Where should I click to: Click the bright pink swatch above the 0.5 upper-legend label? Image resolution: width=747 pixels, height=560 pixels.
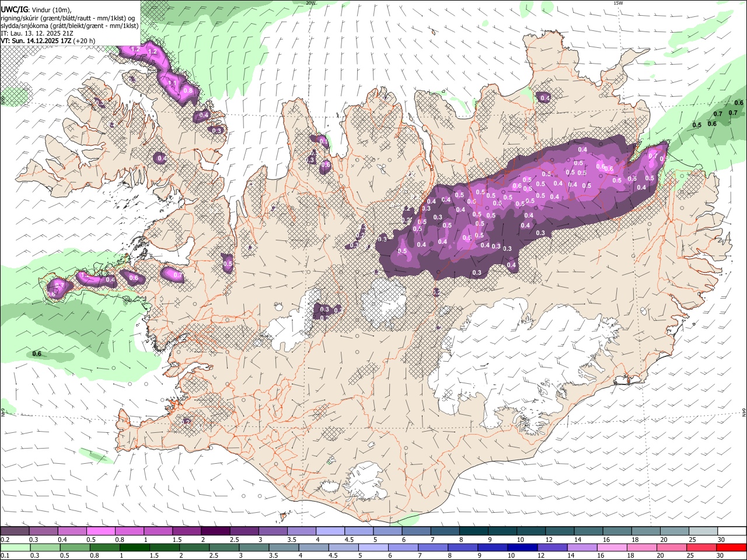(x=101, y=531)
